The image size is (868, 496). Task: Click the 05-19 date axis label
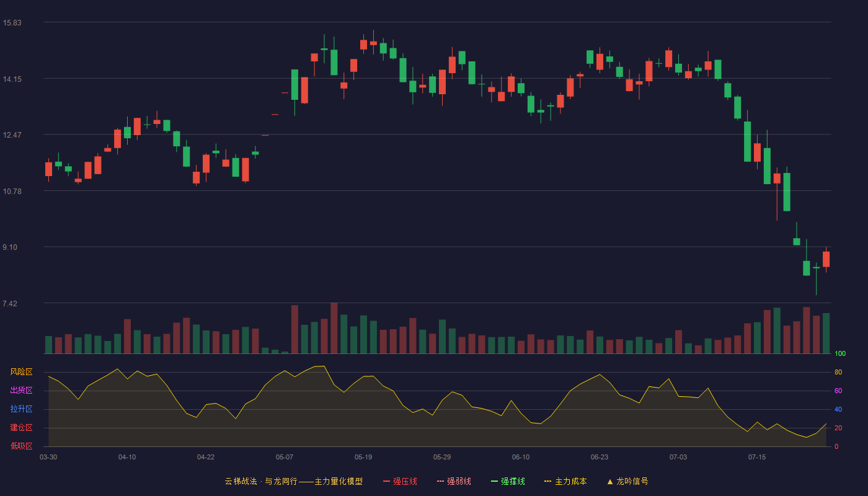tap(363, 457)
